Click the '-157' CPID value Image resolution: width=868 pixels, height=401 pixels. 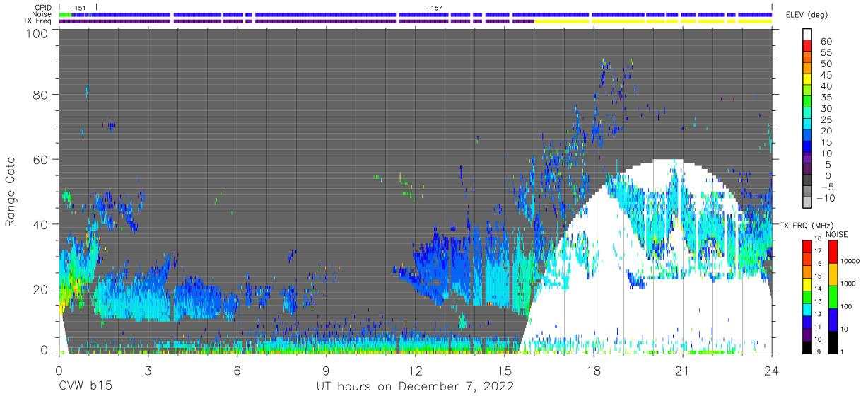coord(434,8)
